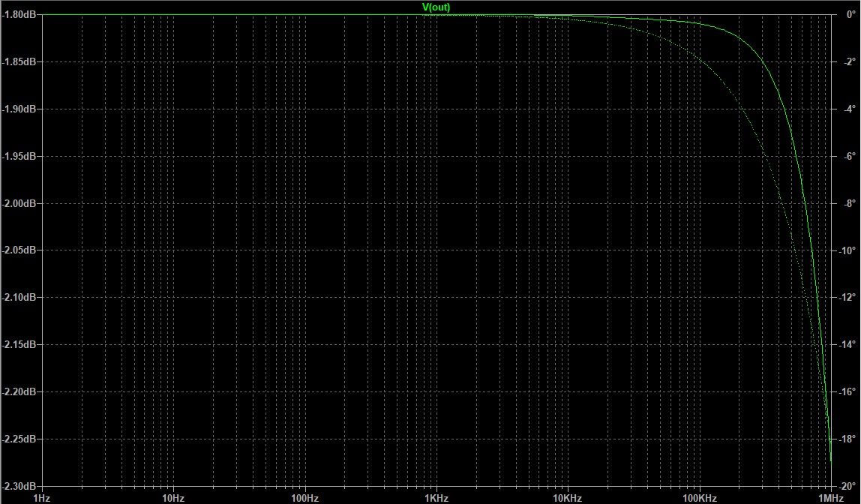Select the 10KHz frequency axis label
Screen dimensions: 861x504
[x=568, y=497]
